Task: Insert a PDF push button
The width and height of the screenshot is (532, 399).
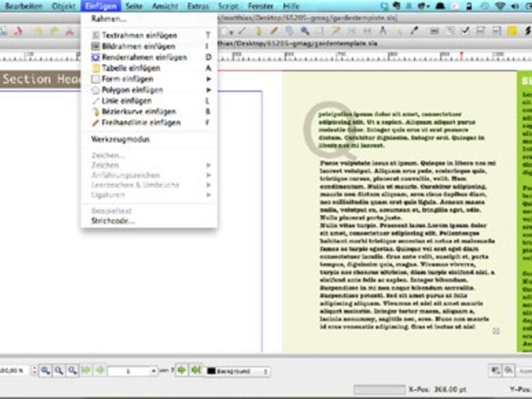Action: click(x=434, y=31)
